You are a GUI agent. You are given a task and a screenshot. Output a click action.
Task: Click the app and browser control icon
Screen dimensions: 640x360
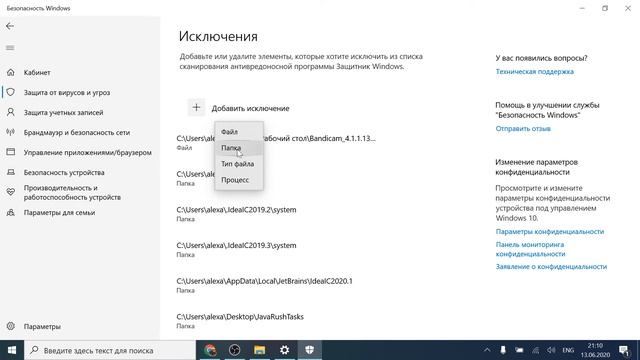click(x=11, y=152)
